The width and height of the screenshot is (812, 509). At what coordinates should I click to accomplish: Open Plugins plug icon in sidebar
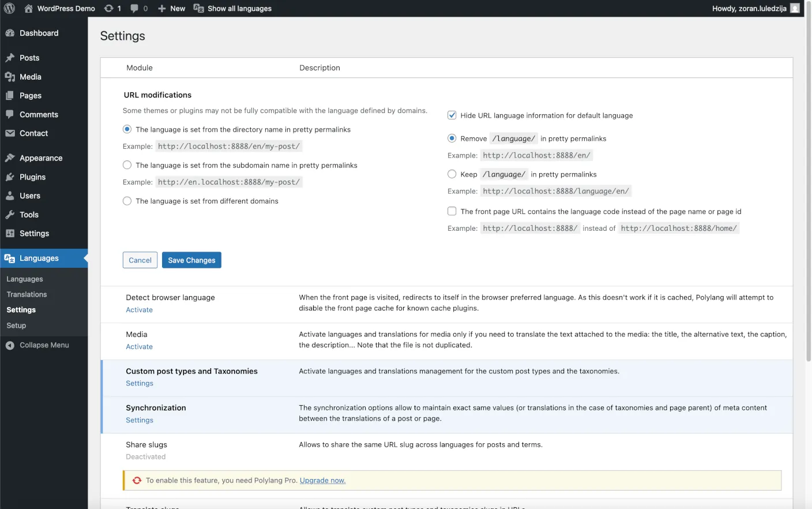click(x=10, y=177)
